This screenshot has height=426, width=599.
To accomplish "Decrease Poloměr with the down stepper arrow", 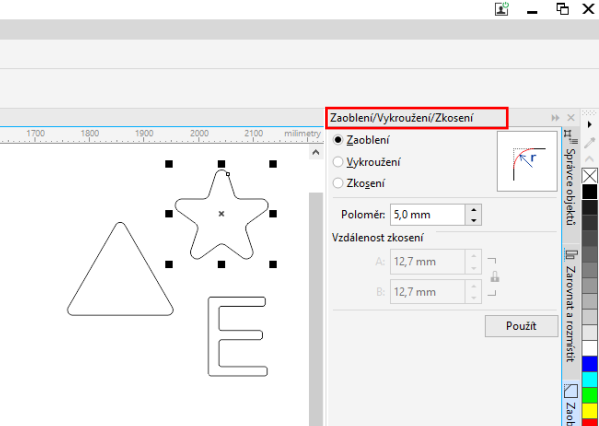I will click(x=473, y=220).
